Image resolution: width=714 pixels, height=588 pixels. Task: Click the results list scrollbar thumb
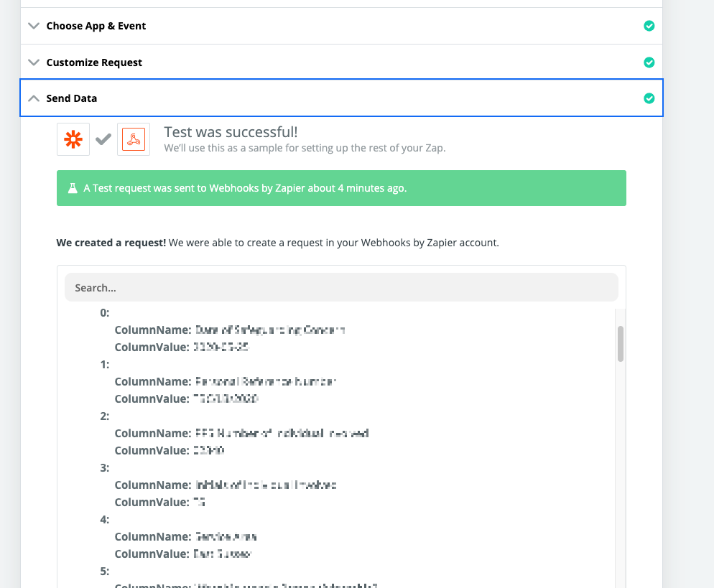tap(621, 344)
